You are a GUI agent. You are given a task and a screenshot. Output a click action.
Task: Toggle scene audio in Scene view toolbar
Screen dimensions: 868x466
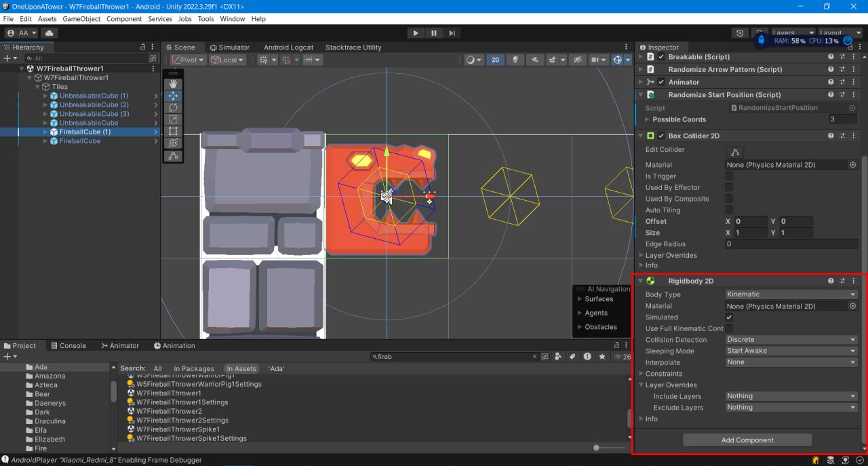tap(535, 60)
